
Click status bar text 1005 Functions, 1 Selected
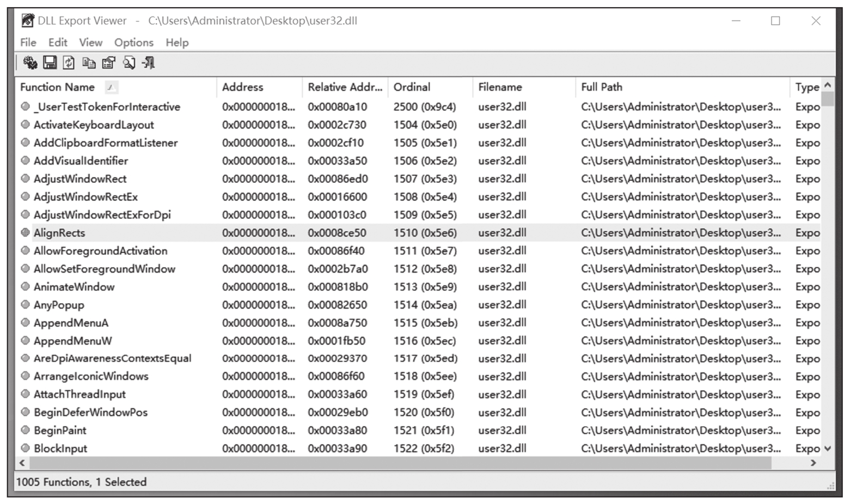[x=82, y=482]
